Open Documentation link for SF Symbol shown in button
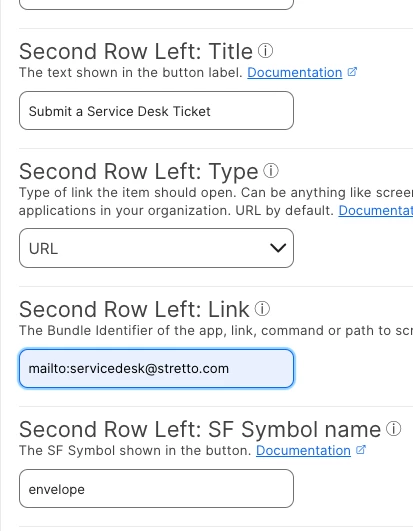 click(x=303, y=450)
